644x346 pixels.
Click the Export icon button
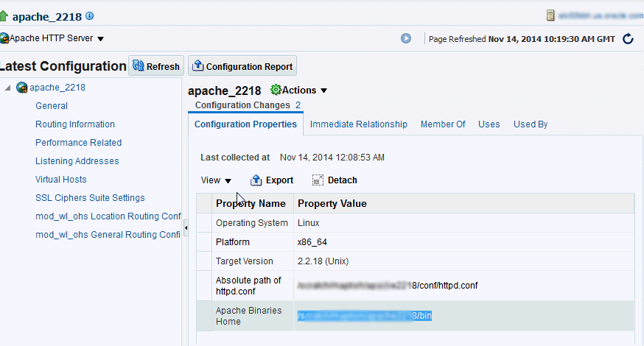tap(256, 180)
